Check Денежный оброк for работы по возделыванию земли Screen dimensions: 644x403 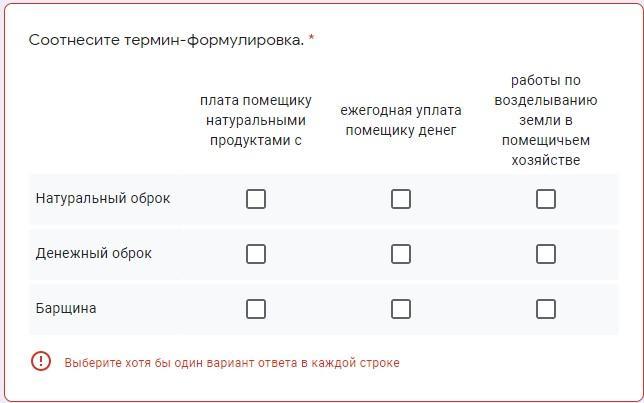coord(546,254)
